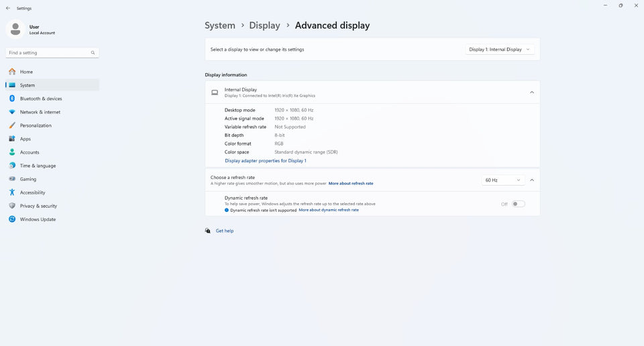Restore down the Settings window
The height and width of the screenshot is (346, 644).
pyautogui.click(x=621, y=5)
